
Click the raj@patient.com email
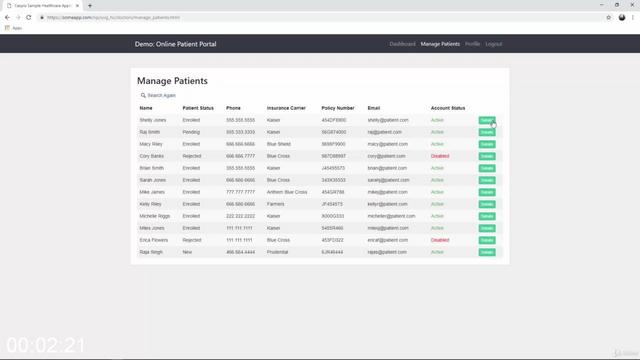coord(384,132)
